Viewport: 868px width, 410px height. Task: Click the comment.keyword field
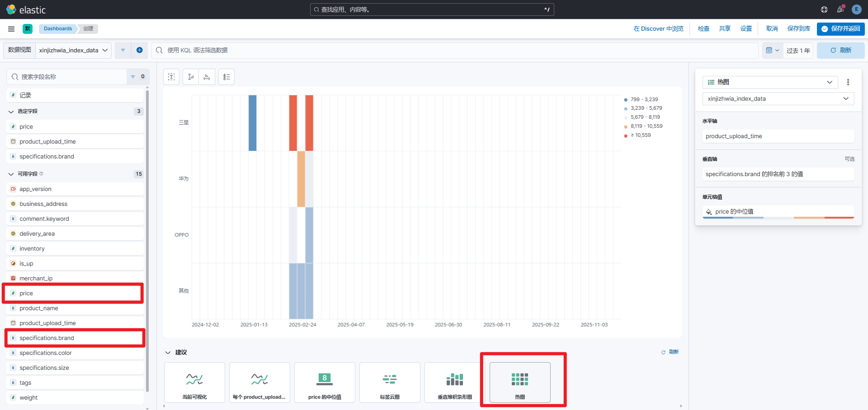pos(75,219)
